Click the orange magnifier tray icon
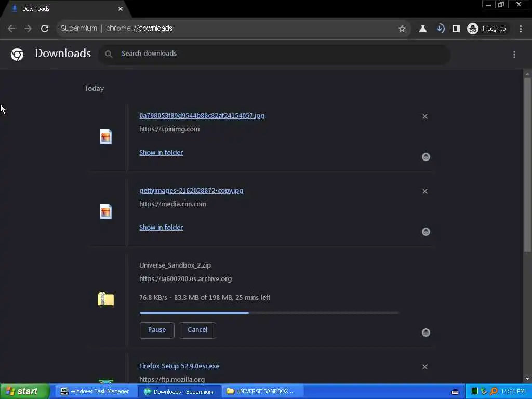Screen dimensions: 532x399 (x=494, y=392)
